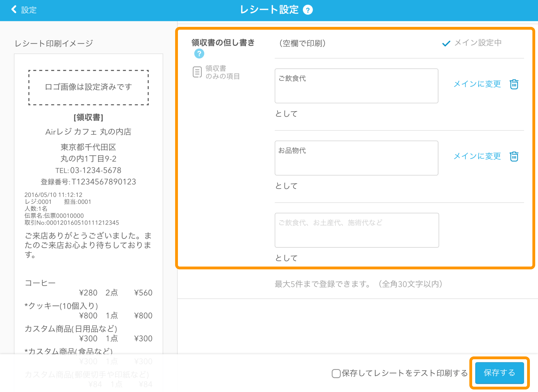Click the empty third 但し書き field
This screenshot has width=538, height=392.
tap(357, 230)
